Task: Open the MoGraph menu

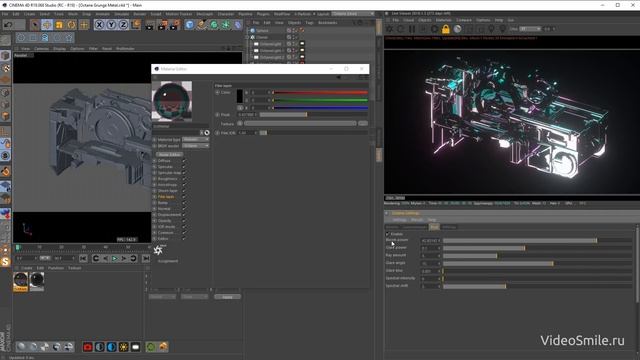Action: 204,14
